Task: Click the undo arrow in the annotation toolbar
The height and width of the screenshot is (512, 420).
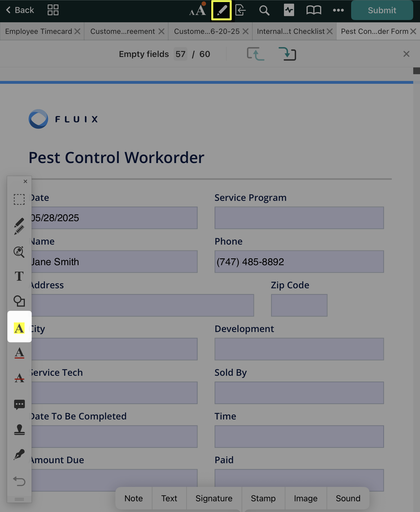Action: coord(19,481)
